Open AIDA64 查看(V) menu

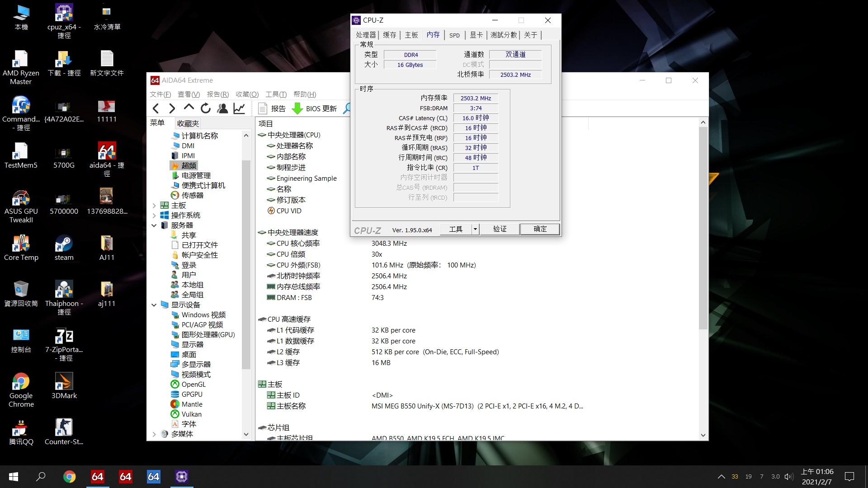(x=189, y=94)
